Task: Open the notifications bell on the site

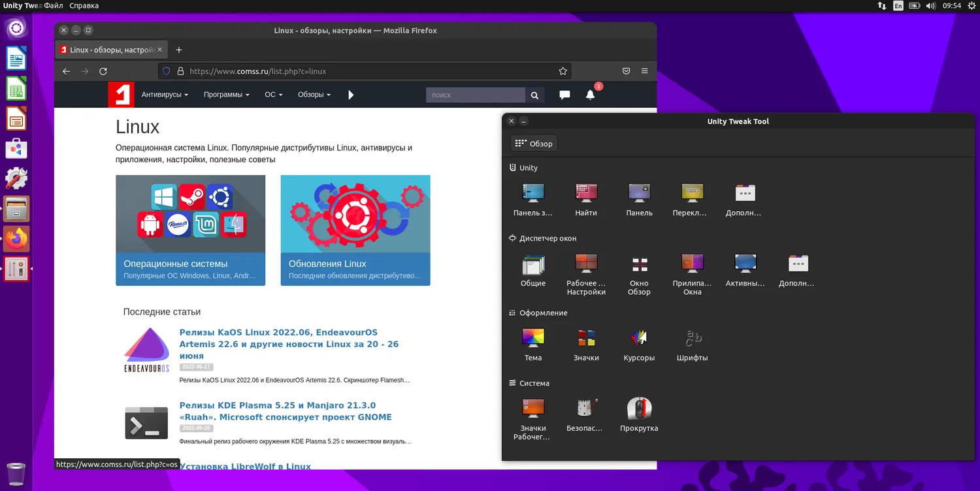Action: point(591,95)
